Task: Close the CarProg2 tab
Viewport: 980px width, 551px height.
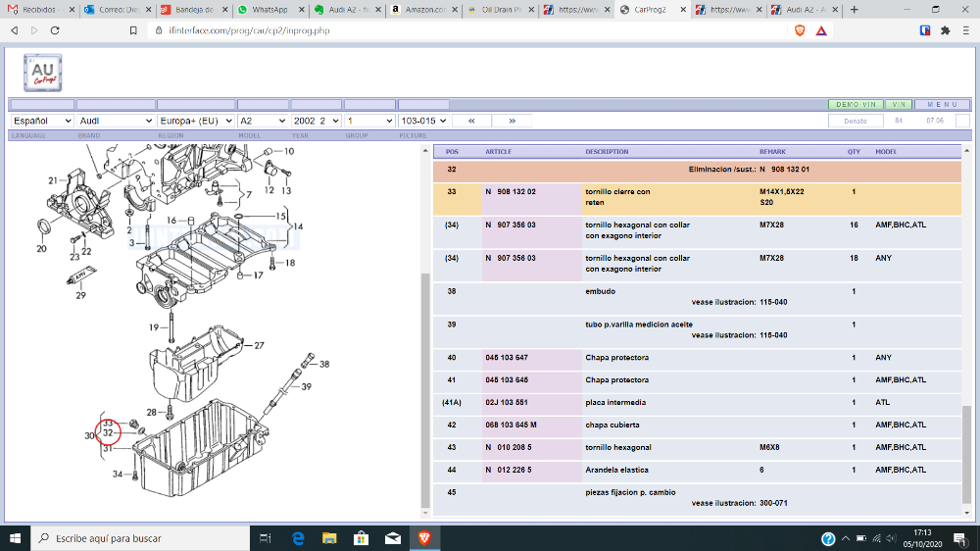Action: [x=682, y=10]
